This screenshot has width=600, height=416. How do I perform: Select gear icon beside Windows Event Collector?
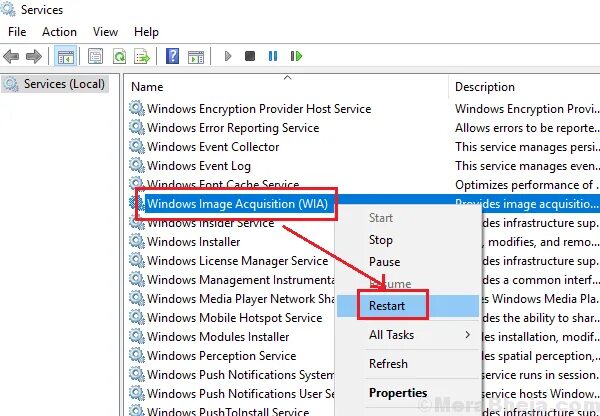137,147
